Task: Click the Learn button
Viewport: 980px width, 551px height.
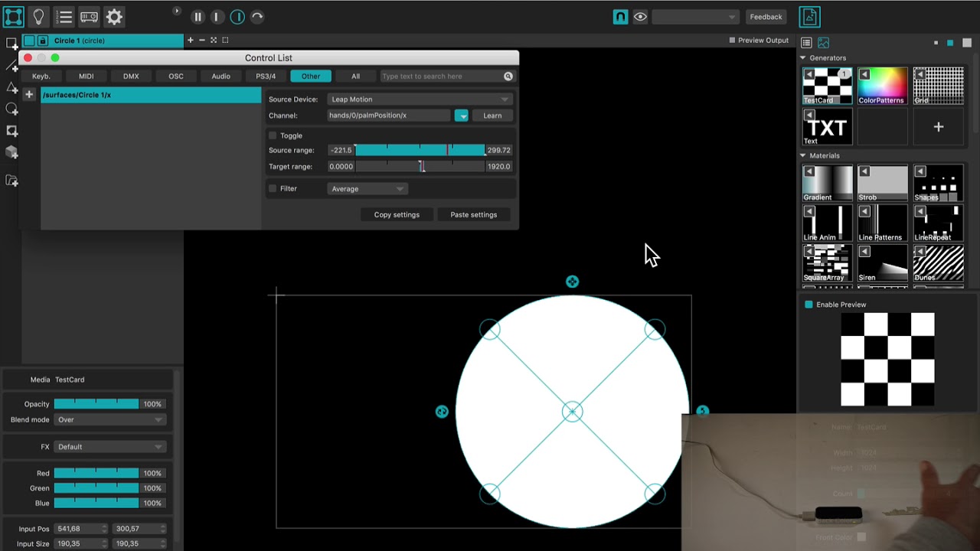Action: (x=492, y=116)
